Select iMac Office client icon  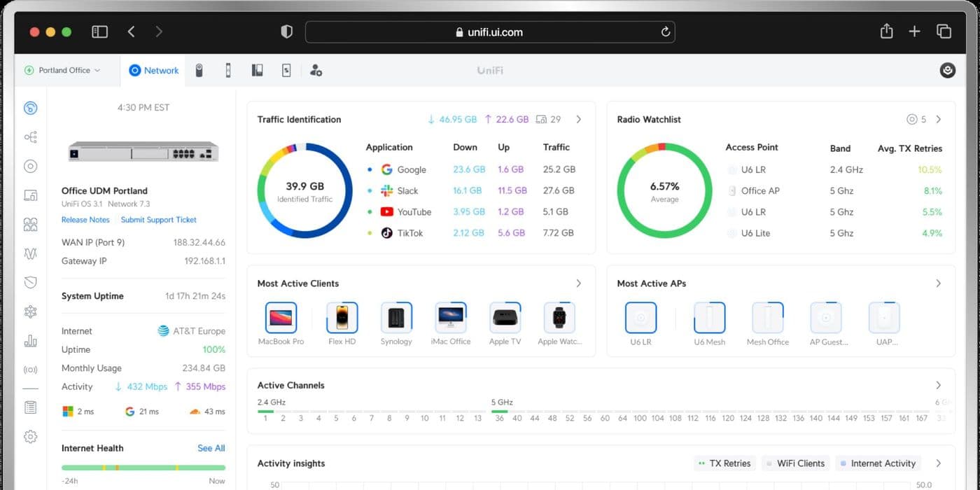(x=451, y=318)
